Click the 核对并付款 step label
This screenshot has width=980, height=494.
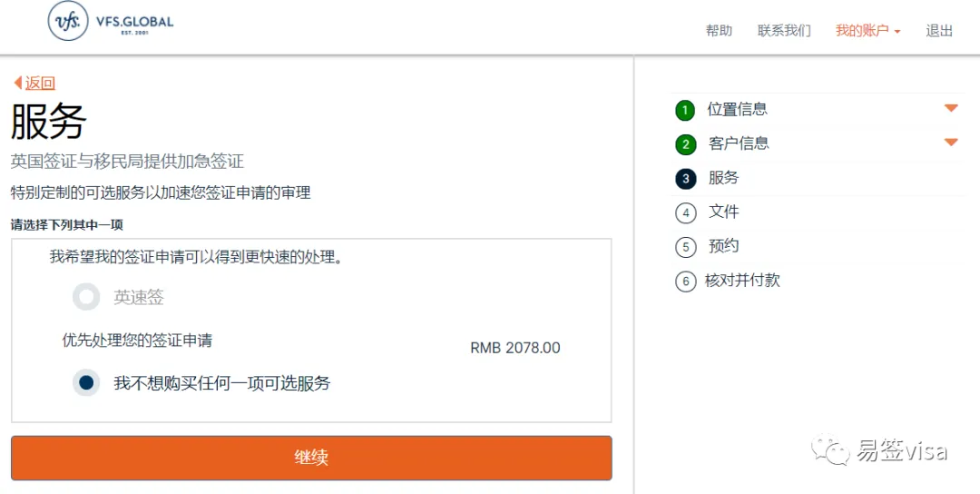742,281
